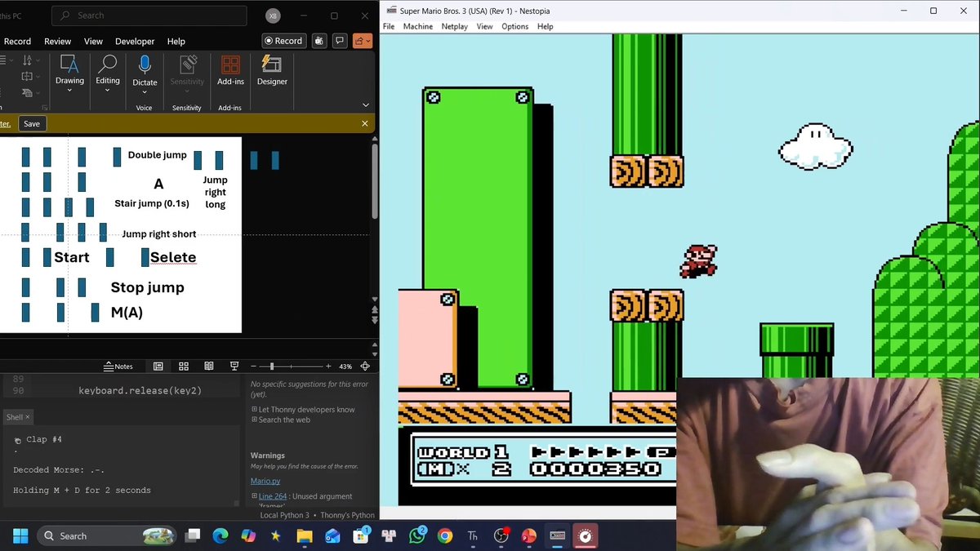
Task: Open Thonny from taskbar
Action: (x=473, y=535)
